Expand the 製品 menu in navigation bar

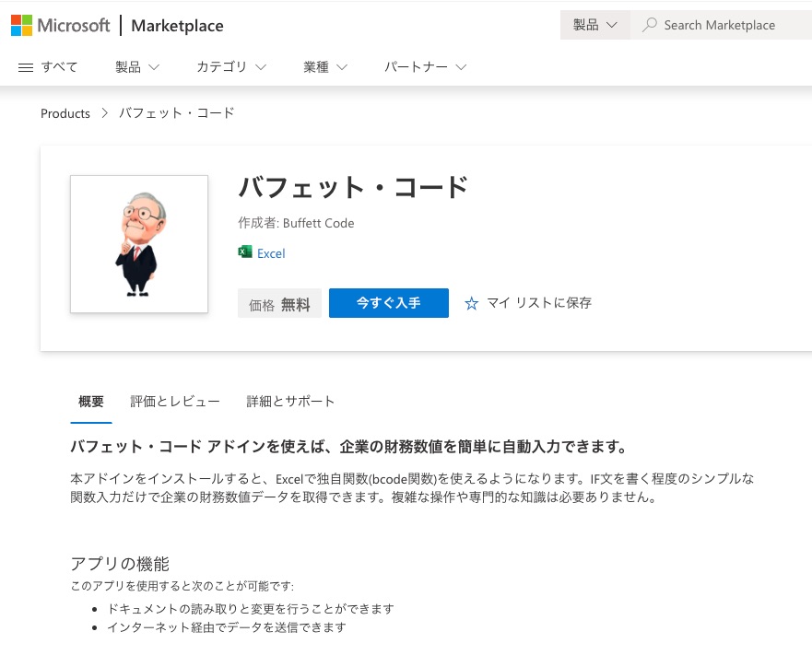pyautogui.click(x=137, y=67)
